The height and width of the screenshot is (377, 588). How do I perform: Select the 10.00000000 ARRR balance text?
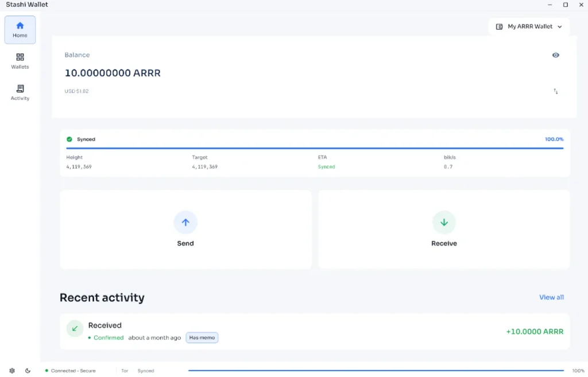coord(113,73)
